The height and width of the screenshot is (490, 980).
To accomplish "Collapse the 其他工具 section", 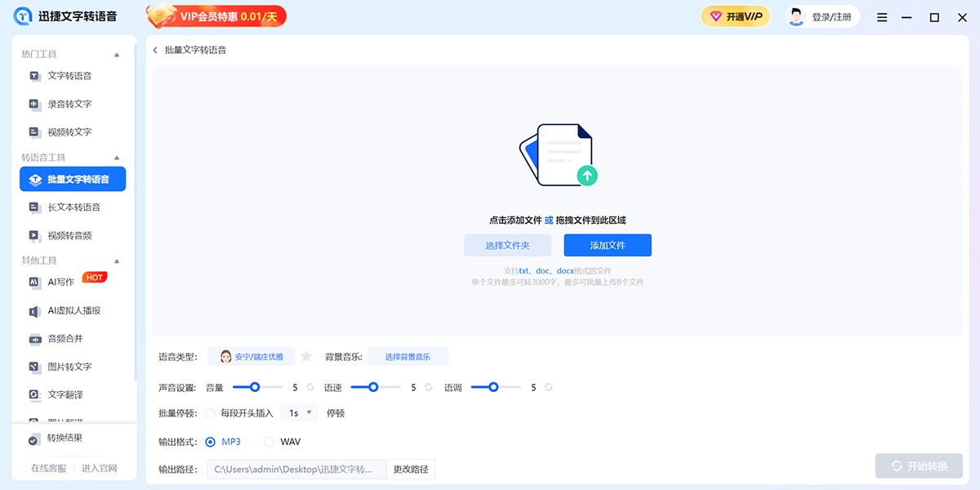I will pos(116,260).
